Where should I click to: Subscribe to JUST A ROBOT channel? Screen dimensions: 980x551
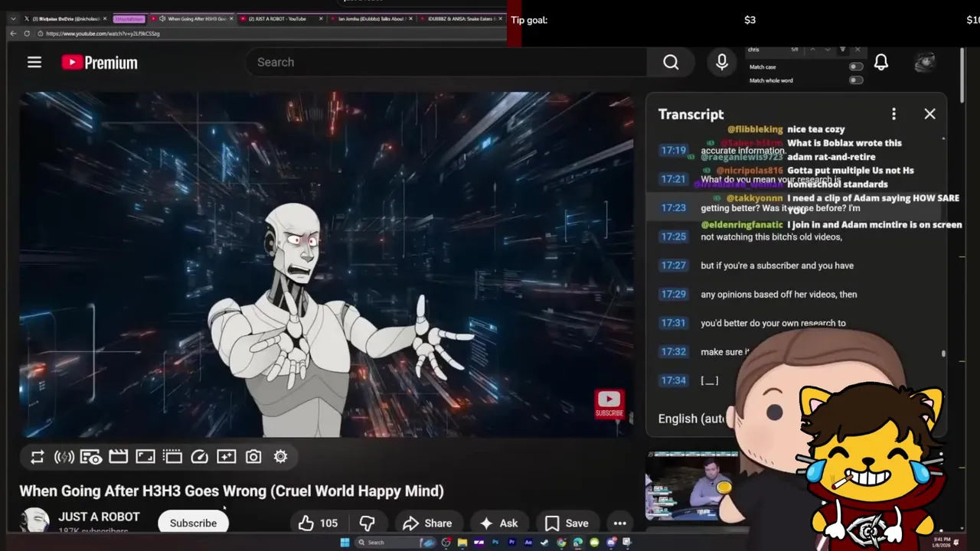click(193, 523)
